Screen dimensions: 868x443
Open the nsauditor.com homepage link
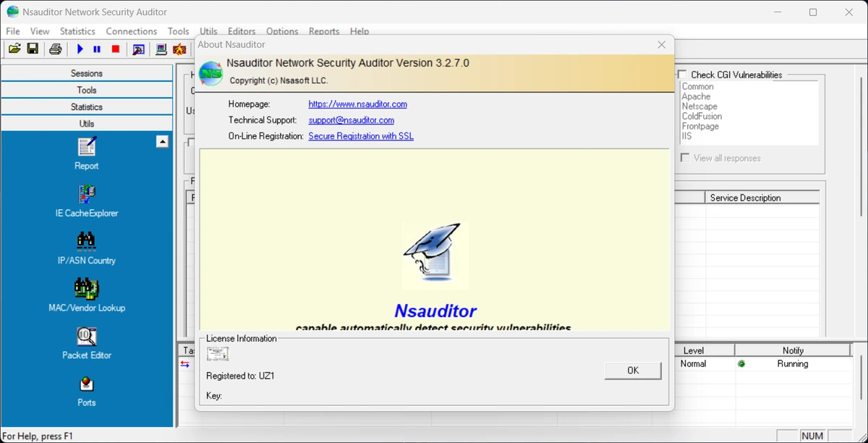tap(357, 104)
